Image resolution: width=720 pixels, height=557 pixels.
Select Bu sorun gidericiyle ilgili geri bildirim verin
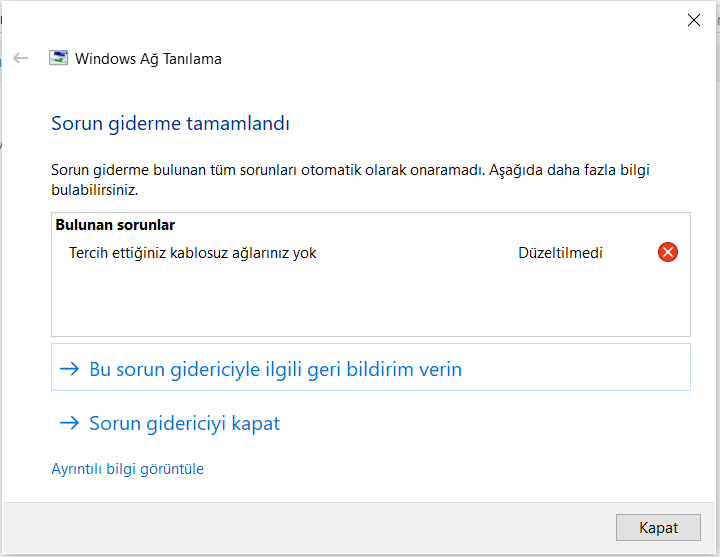(371, 367)
